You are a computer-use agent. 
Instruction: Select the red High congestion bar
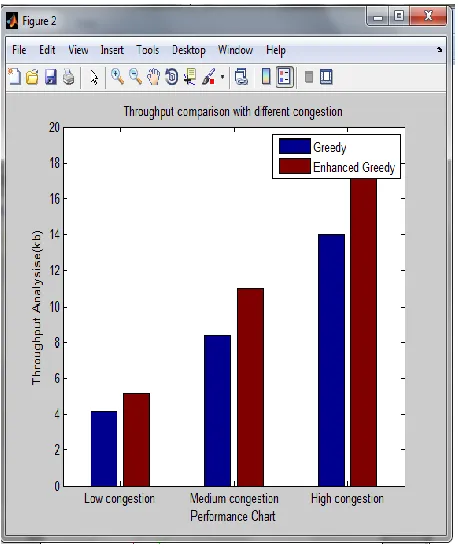(x=364, y=332)
